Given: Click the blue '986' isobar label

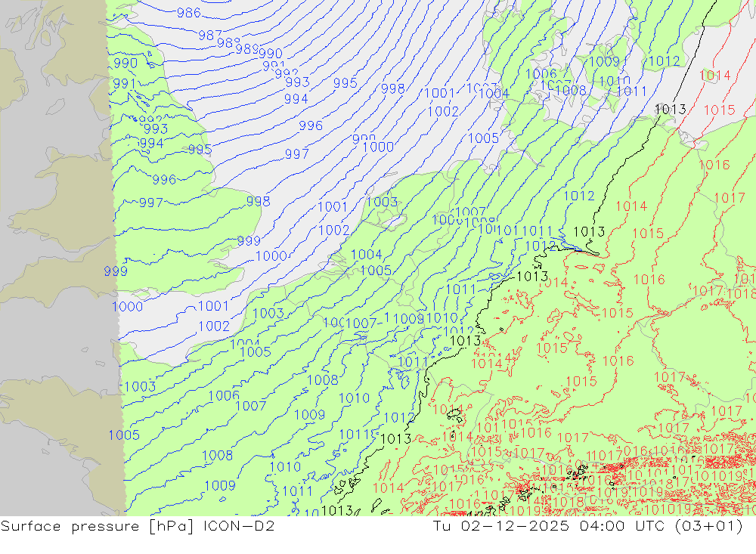Looking at the screenshot, I should point(188,13).
